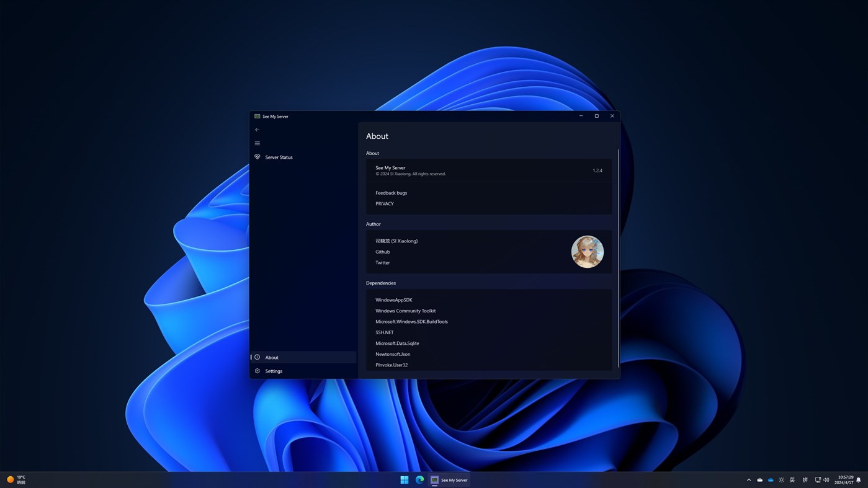
Task: Open the volume control from the tray
Action: [825, 479]
